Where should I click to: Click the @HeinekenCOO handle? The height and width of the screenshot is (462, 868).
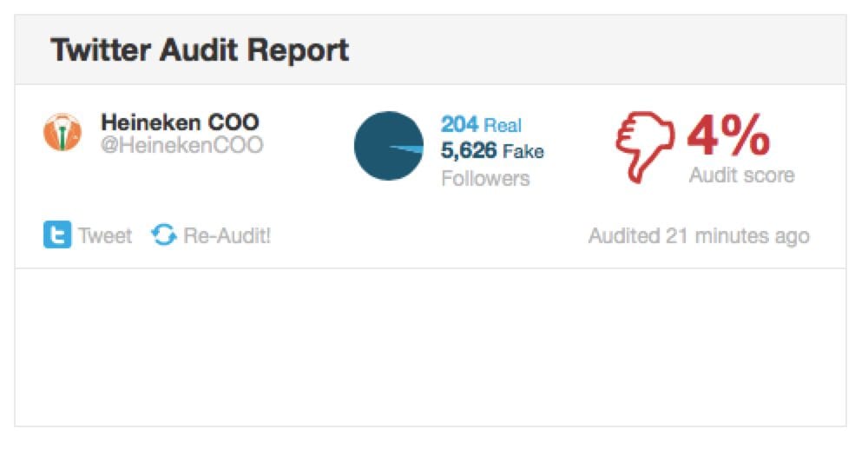click(181, 145)
